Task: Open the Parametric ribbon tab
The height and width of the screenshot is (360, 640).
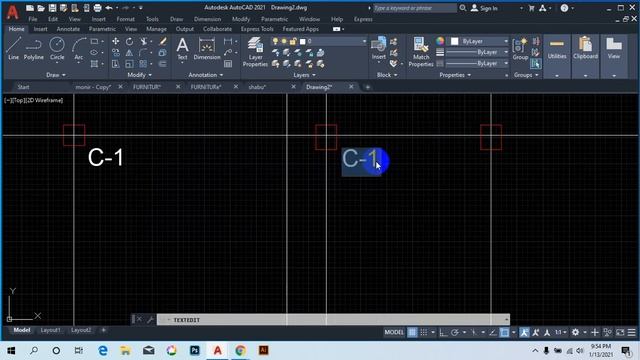Action: tap(102, 29)
